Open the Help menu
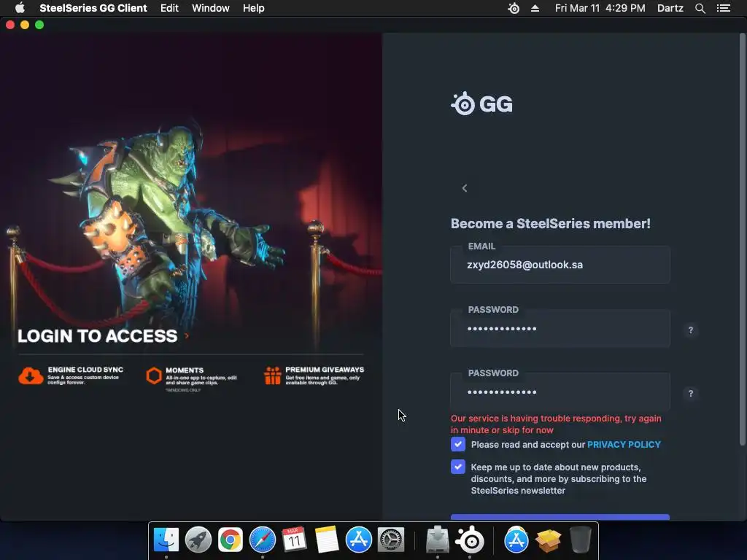This screenshot has width=747, height=560. point(253,8)
